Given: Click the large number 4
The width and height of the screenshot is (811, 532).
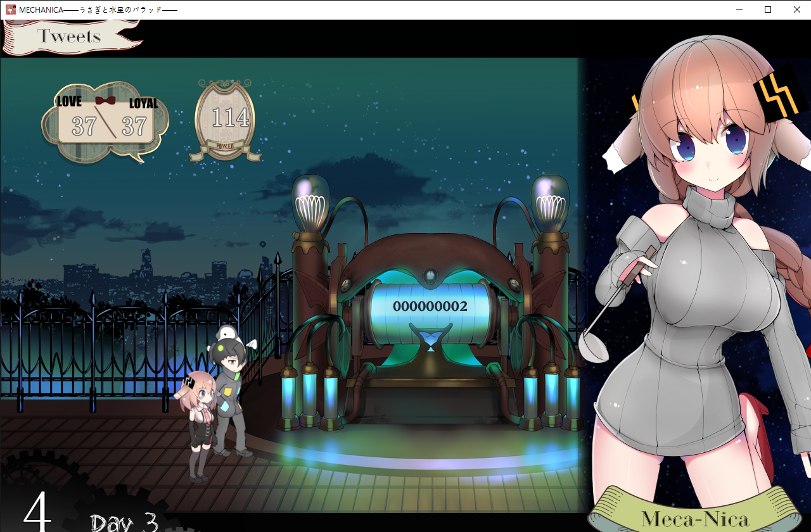Looking at the screenshot, I should 37,511.
